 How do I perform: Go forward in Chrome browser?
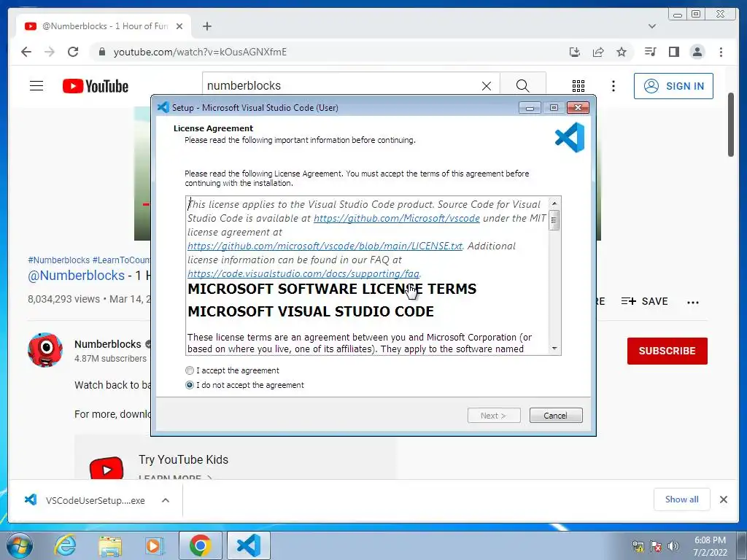coord(50,52)
